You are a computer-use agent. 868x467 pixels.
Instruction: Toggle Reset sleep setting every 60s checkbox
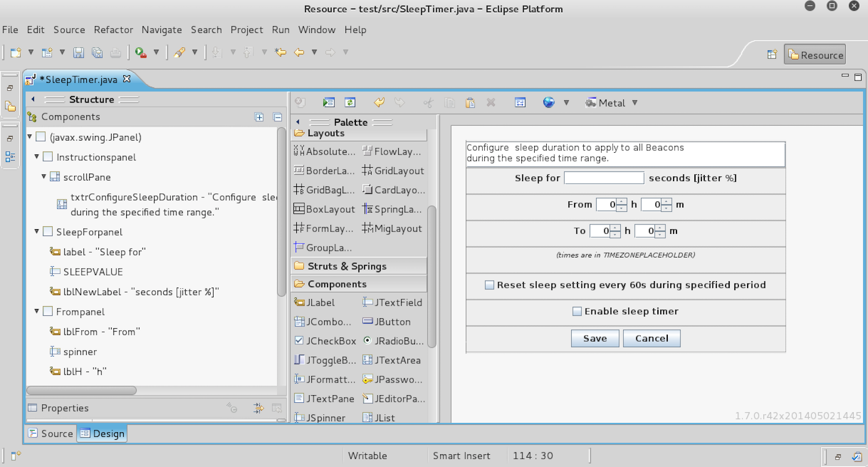490,285
